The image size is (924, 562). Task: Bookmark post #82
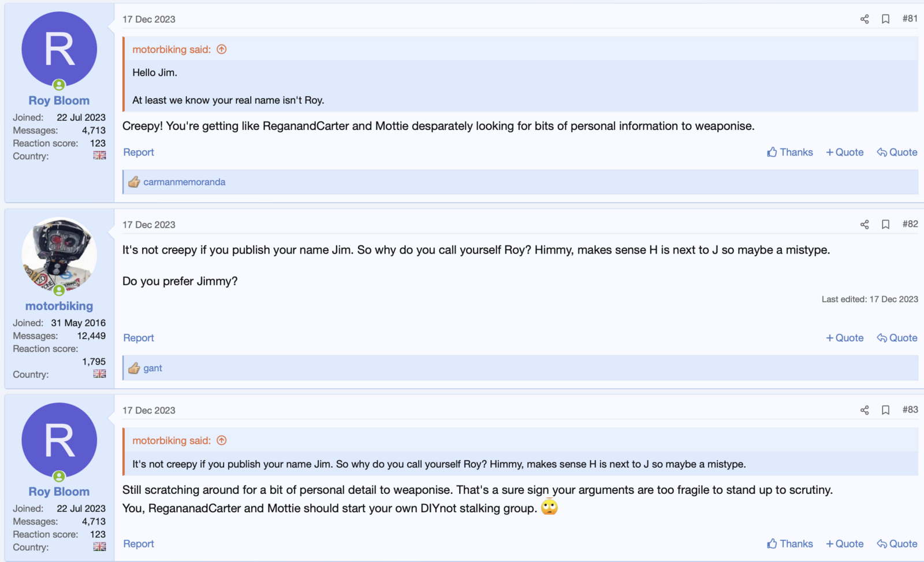[885, 225]
